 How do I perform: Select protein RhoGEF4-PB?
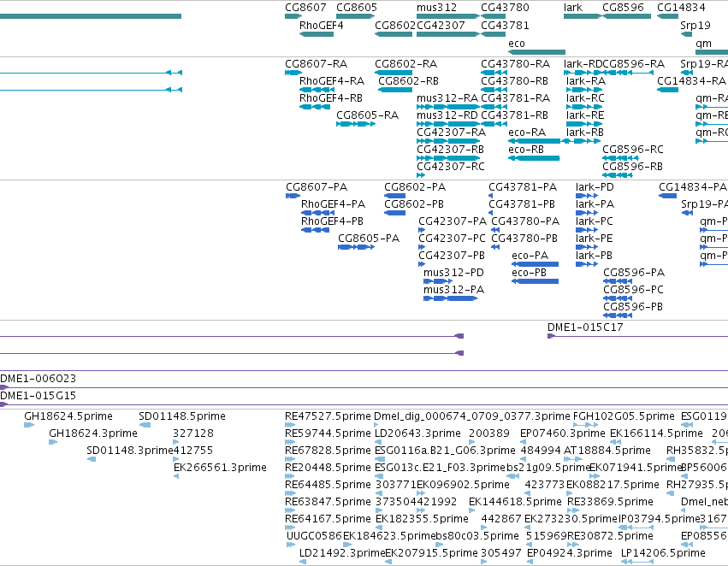(332, 221)
